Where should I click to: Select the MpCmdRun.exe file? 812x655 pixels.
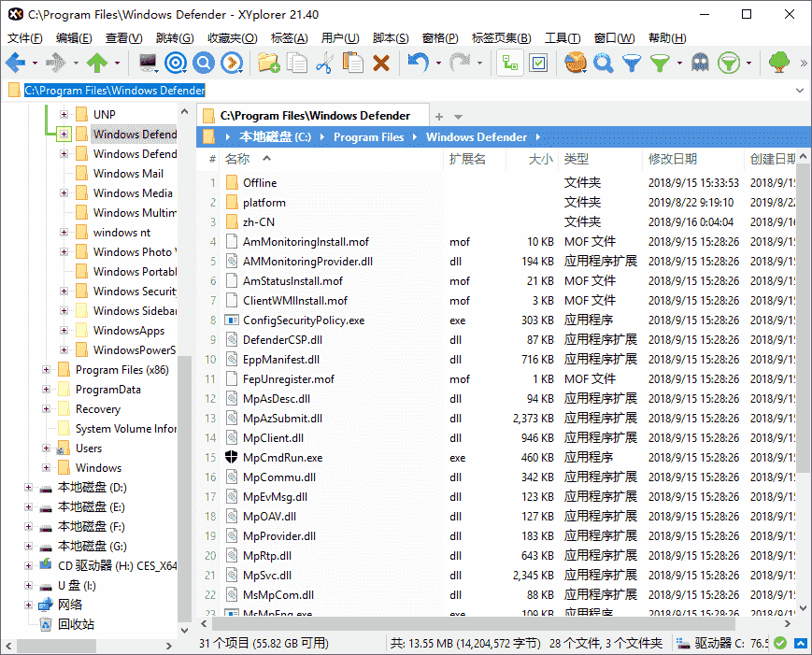(283, 458)
